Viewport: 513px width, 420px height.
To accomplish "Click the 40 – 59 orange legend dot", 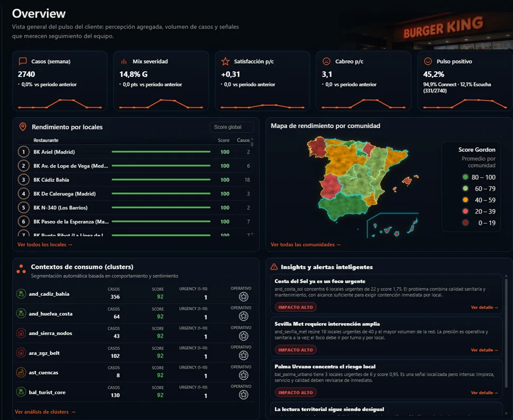I will click(465, 200).
